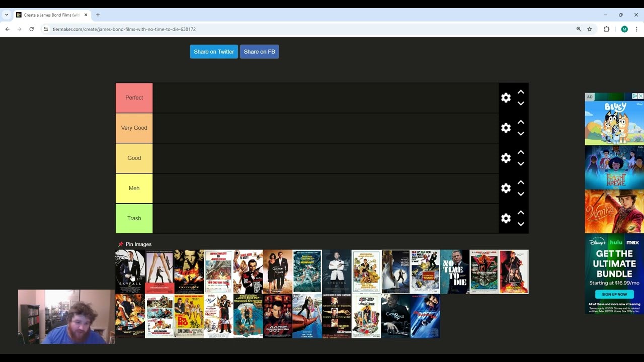This screenshot has width=644, height=362.
Task: Open the Chrome profile avatar
Action: click(x=624, y=29)
